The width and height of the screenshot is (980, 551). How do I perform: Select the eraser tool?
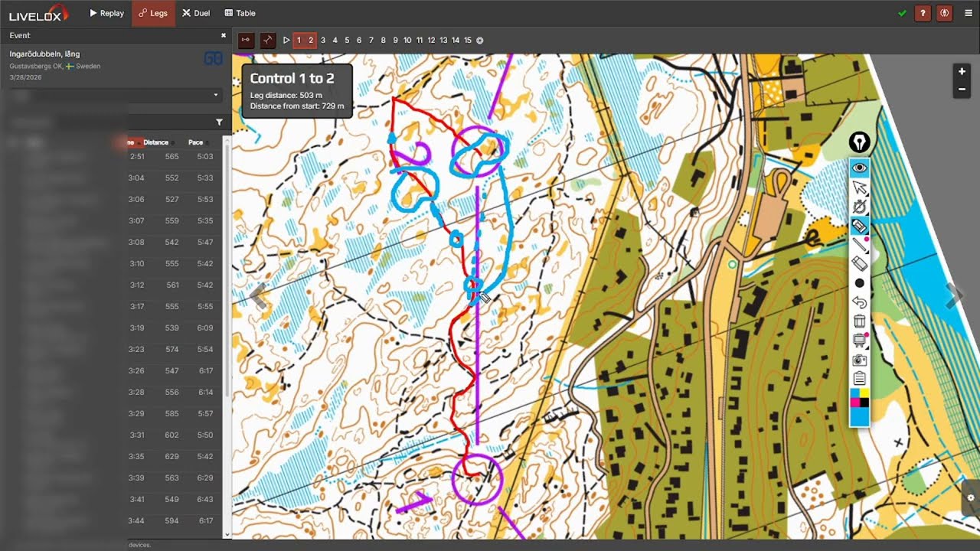point(859,263)
